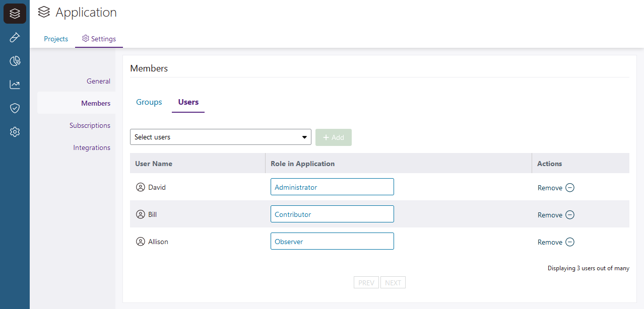Open Subscriptions settings section
The height and width of the screenshot is (309, 644).
[x=90, y=125]
